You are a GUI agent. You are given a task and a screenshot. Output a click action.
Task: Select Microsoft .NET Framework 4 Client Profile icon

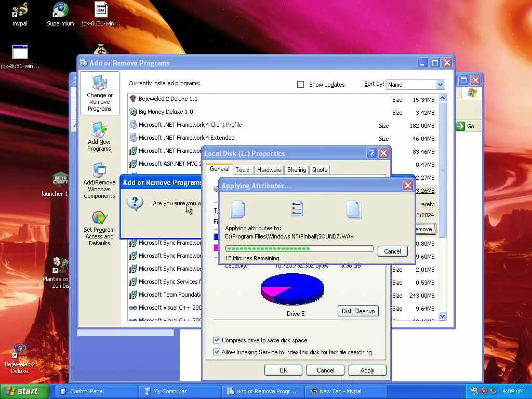(x=133, y=125)
